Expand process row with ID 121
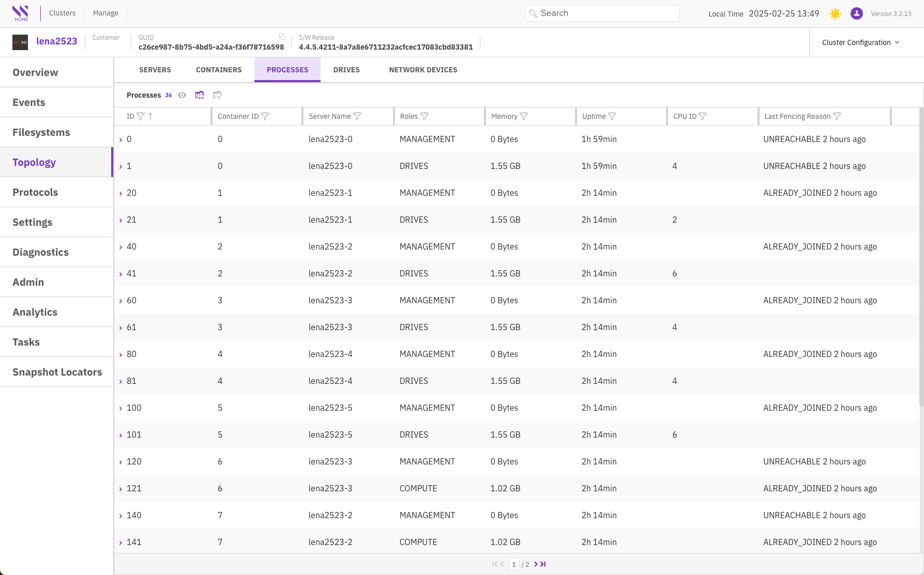This screenshot has height=575, width=924. 121,489
